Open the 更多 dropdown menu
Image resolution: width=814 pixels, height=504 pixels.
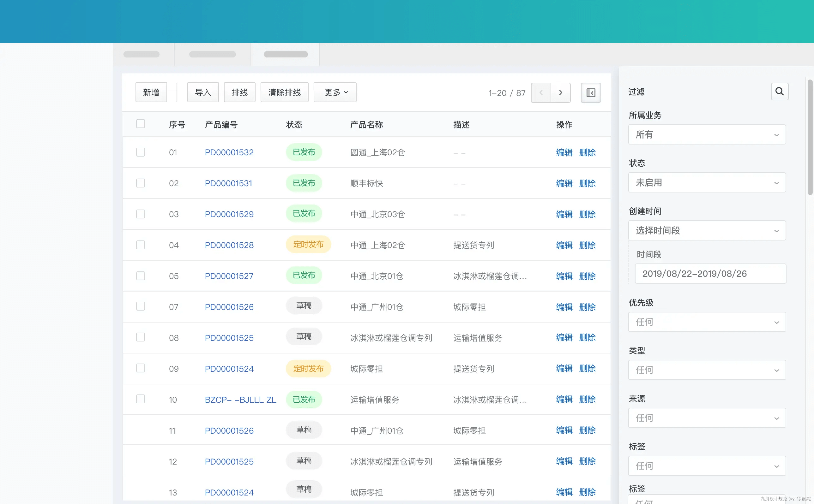click(335, 92)
